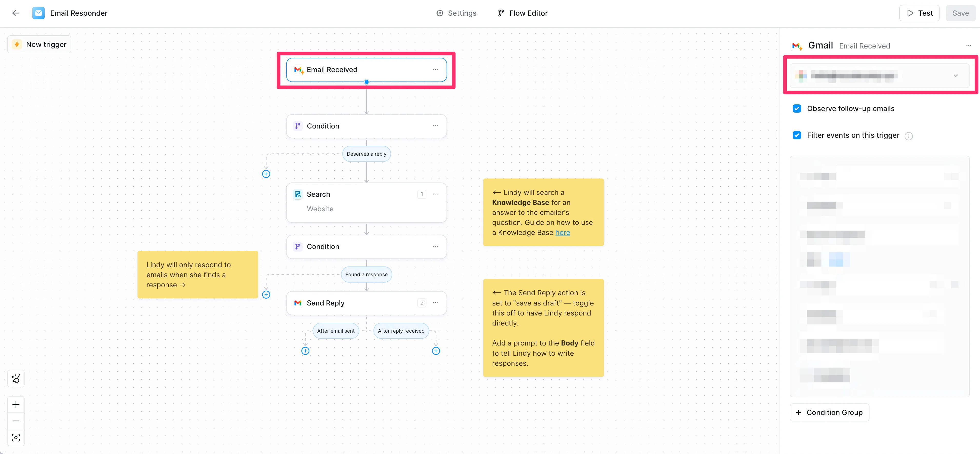This screenshot has width=980, height=454.
Task: Uncheck Observe follow-up emails
Action: [x=797, y=108]
